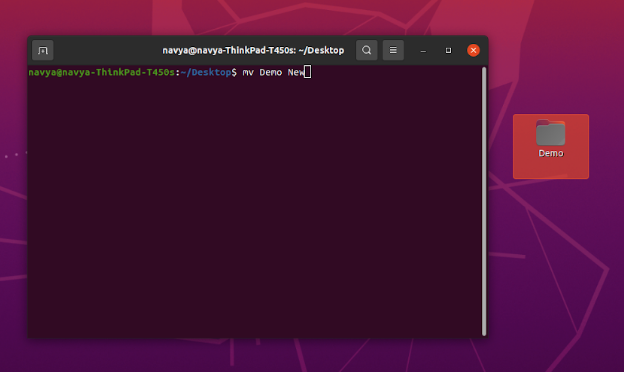Screen dimensions: 624x372
Task: Open the terminal hamburger menu
Action: coord(393,50)
